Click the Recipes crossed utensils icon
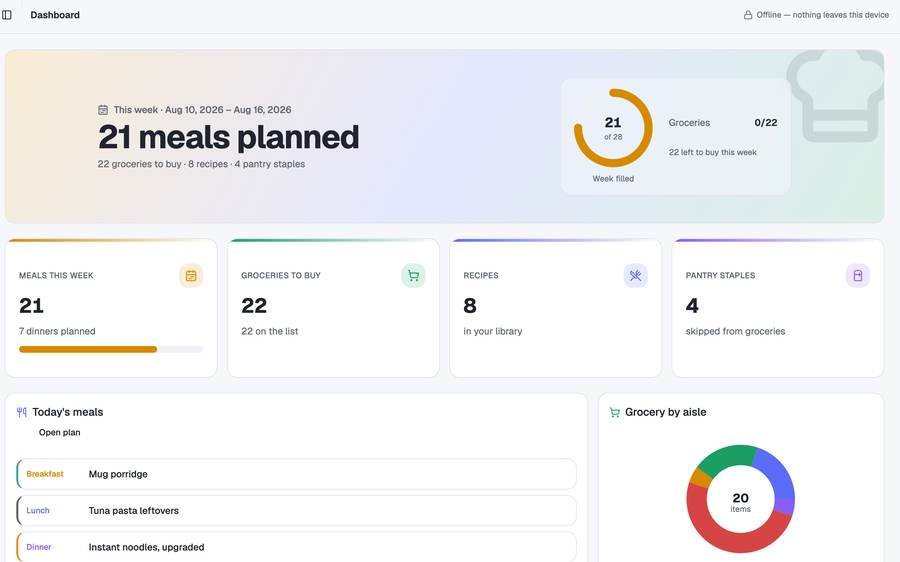This screenshot has height=562, width=900. pos(635,276)
